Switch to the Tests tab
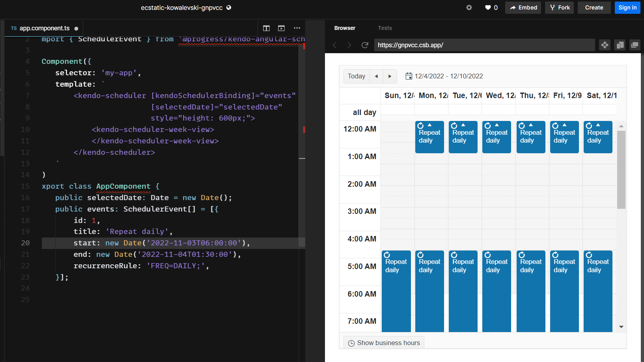644x362 pixels. [385, 28]
